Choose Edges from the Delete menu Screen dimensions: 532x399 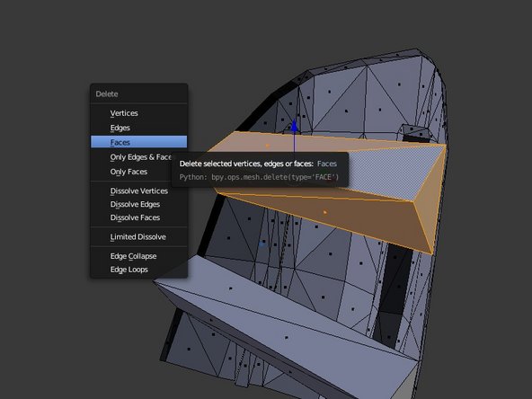pos(138,128)
